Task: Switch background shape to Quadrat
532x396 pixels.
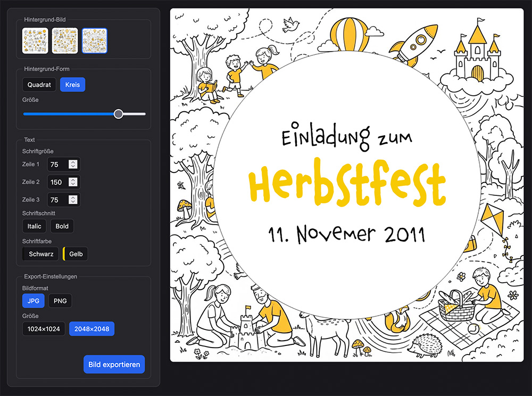Action: click(x=39, y=85)
